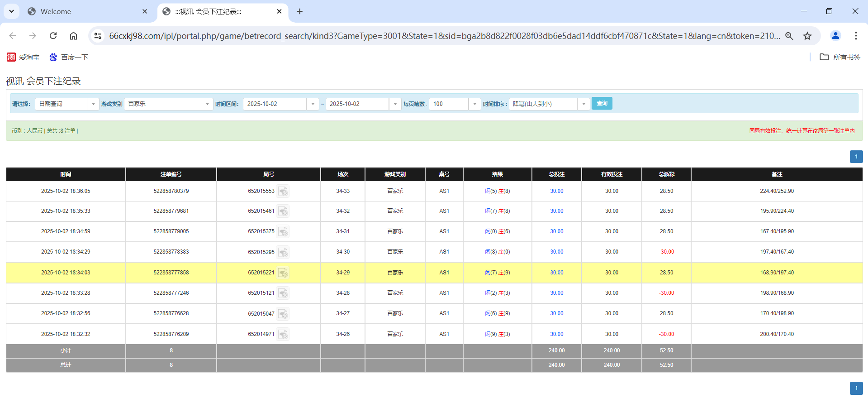The width and height of the screenshot is (868, 408).
Task: Open the video replay for round 652015553
Action: coord(283,191)
